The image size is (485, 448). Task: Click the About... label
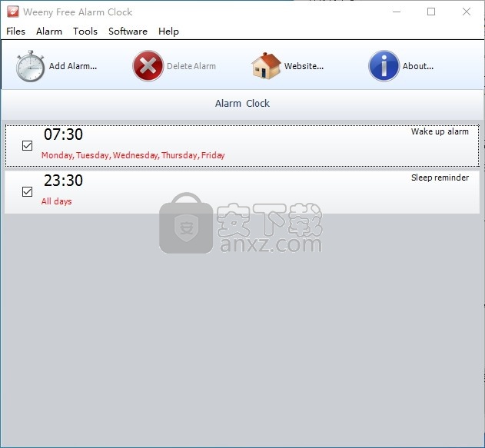tap(418, 66)
